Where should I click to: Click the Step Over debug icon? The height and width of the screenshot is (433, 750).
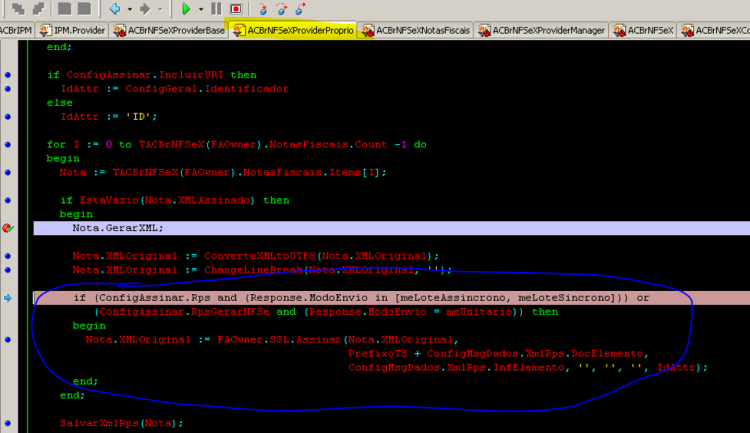tap(282, 9)
